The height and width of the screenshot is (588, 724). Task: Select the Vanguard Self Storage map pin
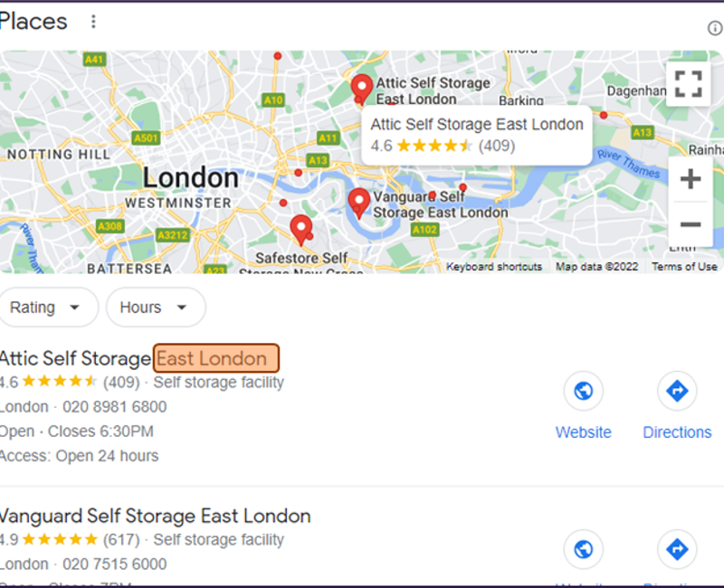coord(358,202)
